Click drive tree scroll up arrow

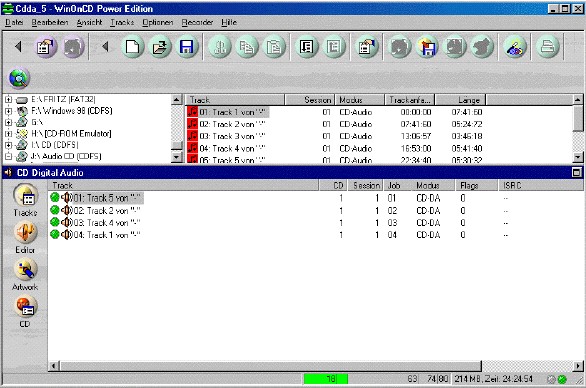coord(176,99)
